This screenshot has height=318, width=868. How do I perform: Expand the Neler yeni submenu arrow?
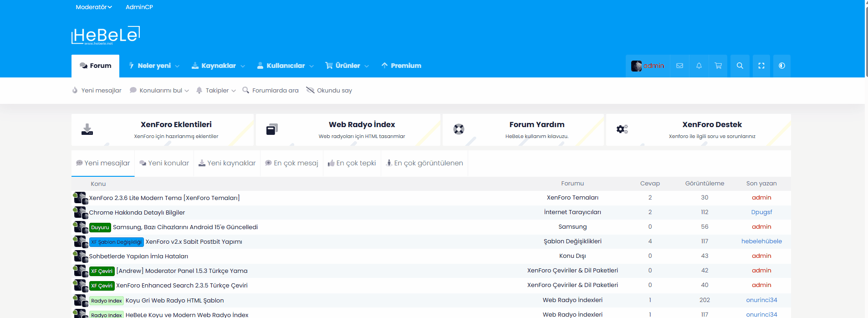pyautogui.click(x=177, y=66)
